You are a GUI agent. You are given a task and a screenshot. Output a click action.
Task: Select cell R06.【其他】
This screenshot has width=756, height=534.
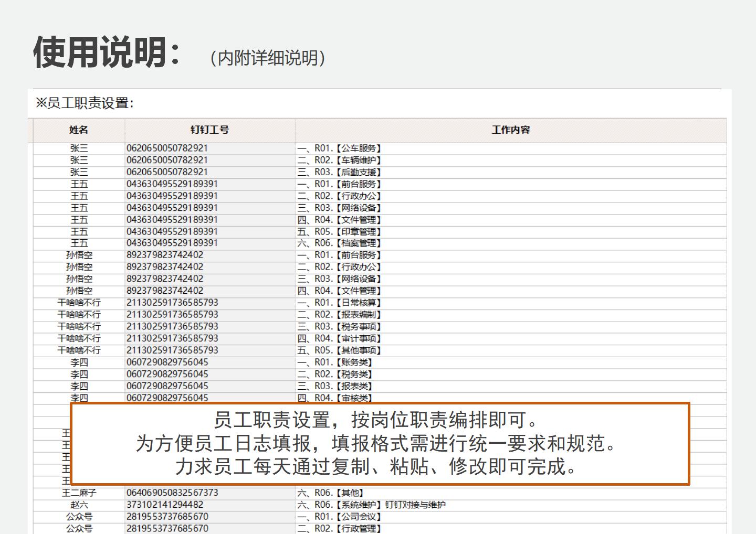pyautogui.click(x=511, y=493)
